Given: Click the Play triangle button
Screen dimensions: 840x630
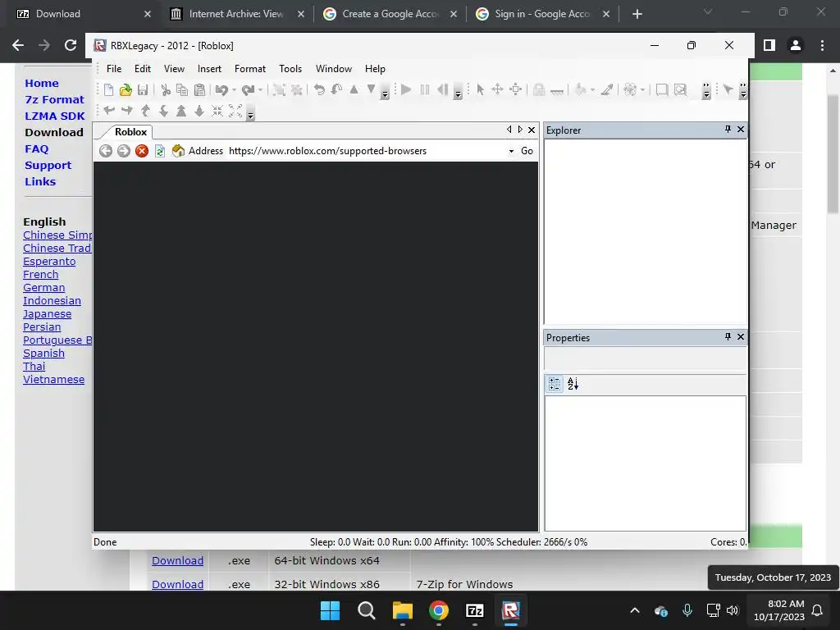Looking at the screenshot, I should click(x=406, y=89).
